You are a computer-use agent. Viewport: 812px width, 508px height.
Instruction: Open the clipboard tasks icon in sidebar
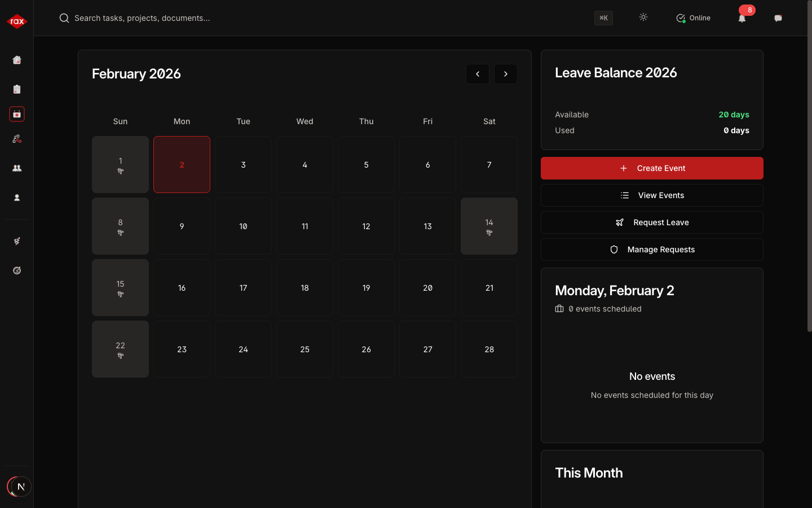[17, 89]
